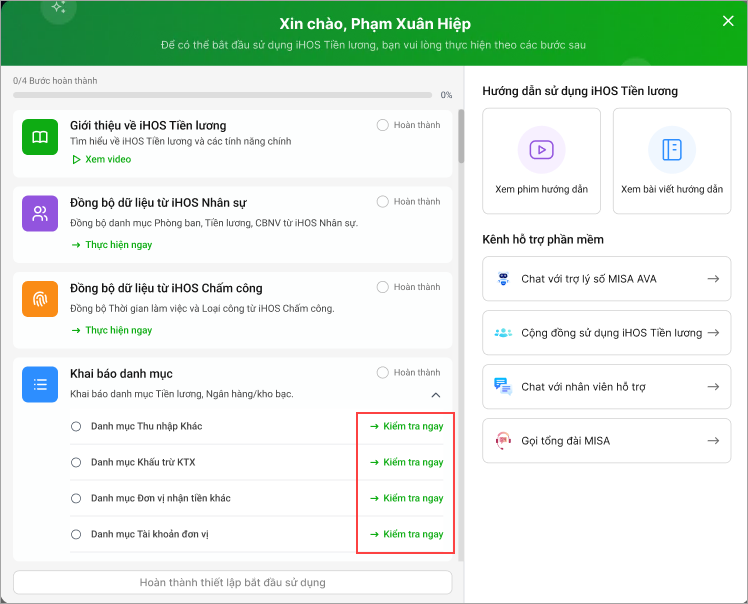Image resolution: width=748 pixels, height=604 pixels.
Task: Click the arrow on Cộng đồng sử dụng row
Action: [713, 333]
